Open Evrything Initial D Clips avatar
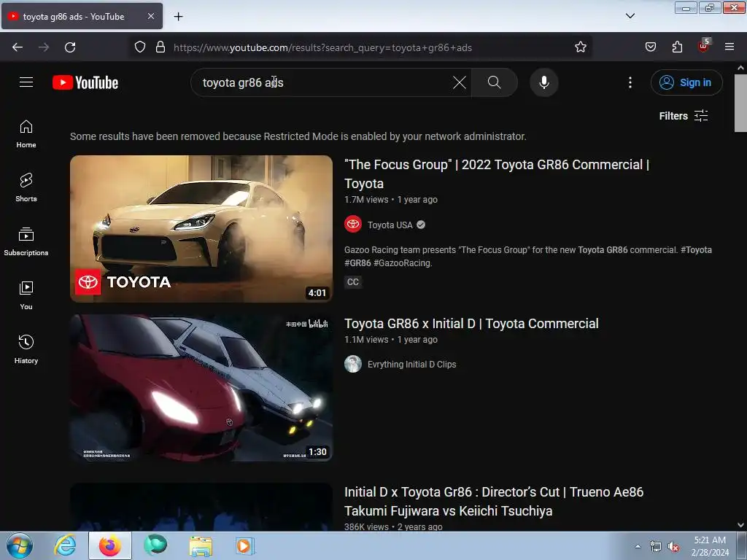This screenshot has width=747, height=560. pyautogui.click(x=353, y=364)
